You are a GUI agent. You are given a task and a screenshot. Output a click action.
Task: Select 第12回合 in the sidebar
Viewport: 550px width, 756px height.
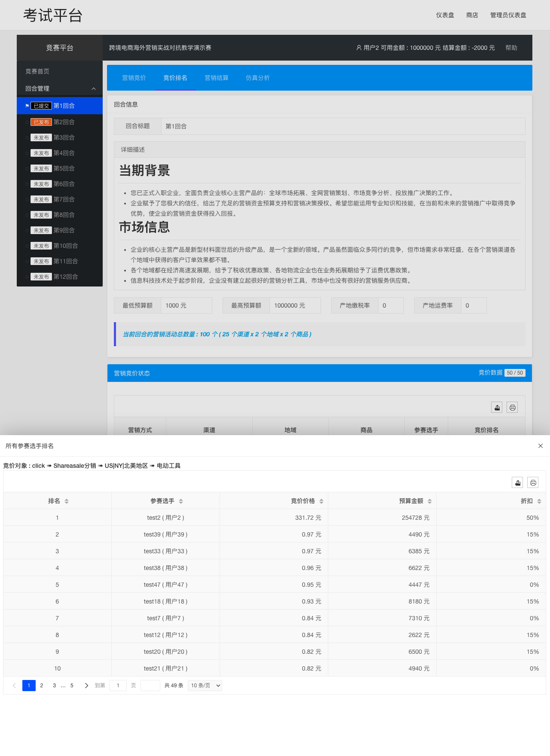[60, 277]
